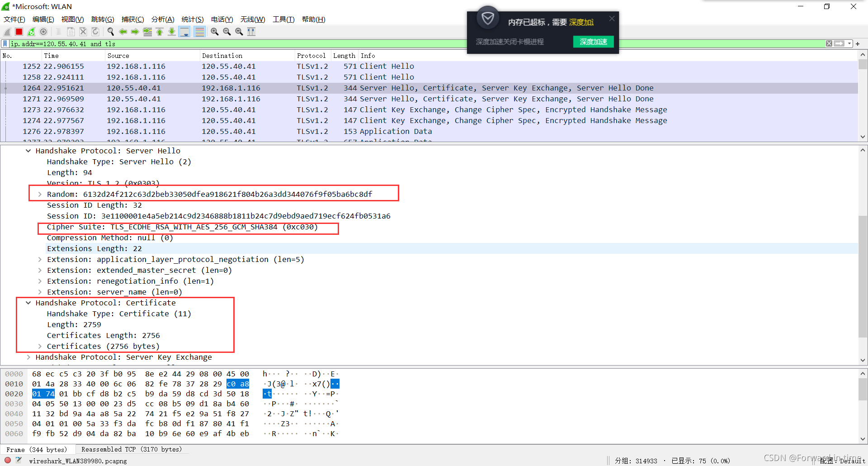The image size is (868, 466).
Task: Open the 工具(T) menu
Action: pos(283,19)
